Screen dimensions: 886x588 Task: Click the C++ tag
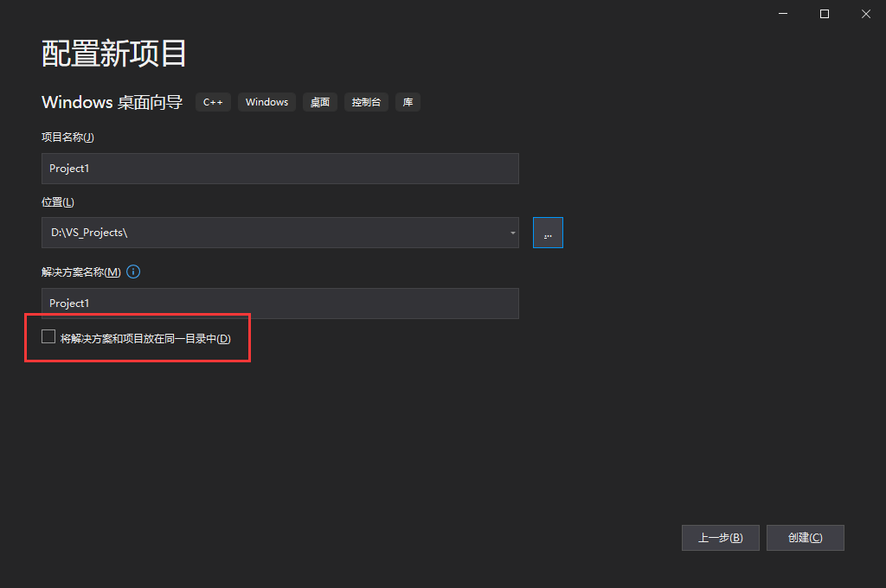click(x=213, y=102)
